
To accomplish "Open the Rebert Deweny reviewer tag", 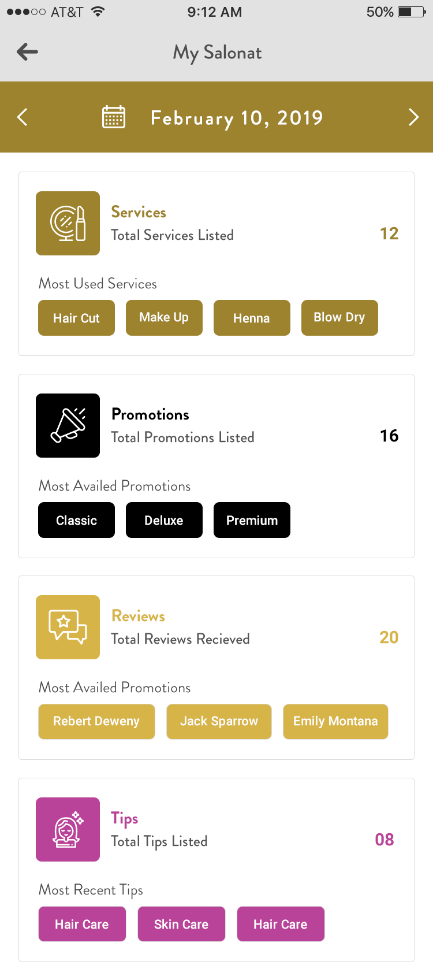I will tap(96, 722).
